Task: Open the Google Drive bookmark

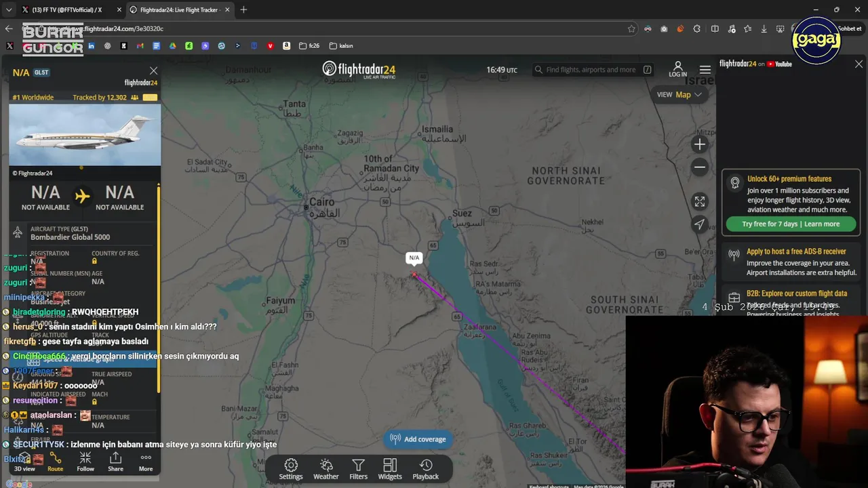Action: 172,46
